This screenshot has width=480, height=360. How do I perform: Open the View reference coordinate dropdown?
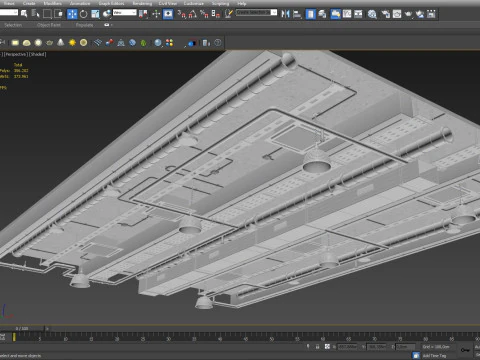point(125,13)
